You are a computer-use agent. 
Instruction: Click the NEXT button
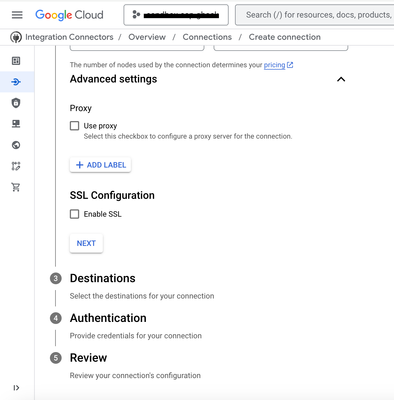click(x=86, y=243)
